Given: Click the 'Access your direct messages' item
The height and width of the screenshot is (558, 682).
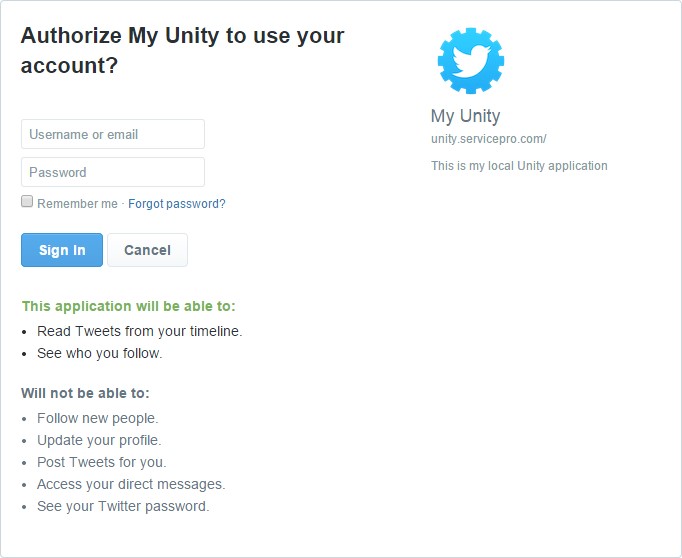Looking at the screenshot, I should click(131, 484).
